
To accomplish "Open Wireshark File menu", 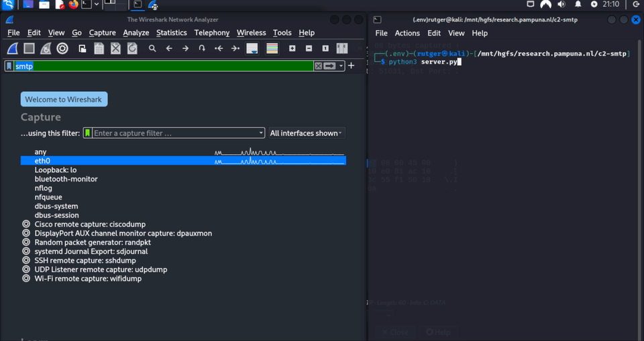I will [13, 33].
